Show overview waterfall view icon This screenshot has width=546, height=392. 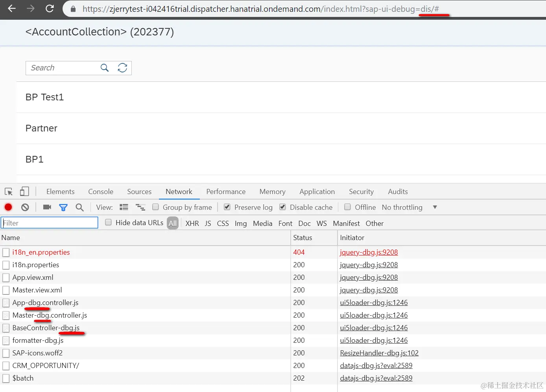tap(140, 207)
